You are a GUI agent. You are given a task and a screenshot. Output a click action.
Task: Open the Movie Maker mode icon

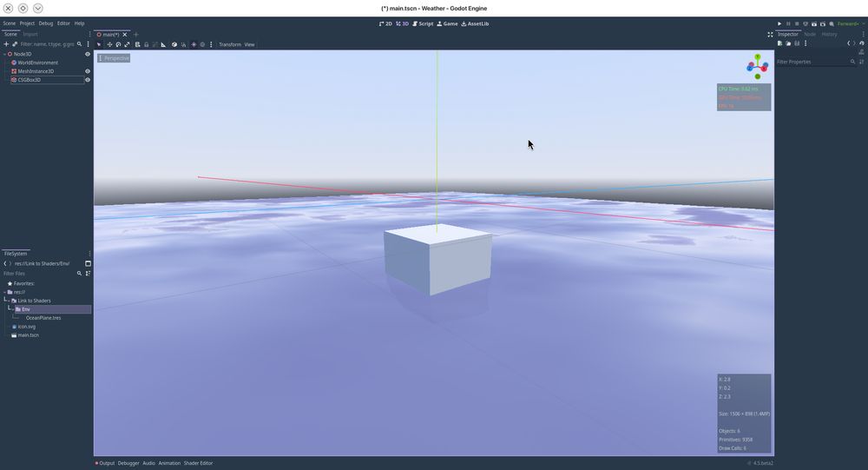(x=832, y=23)
